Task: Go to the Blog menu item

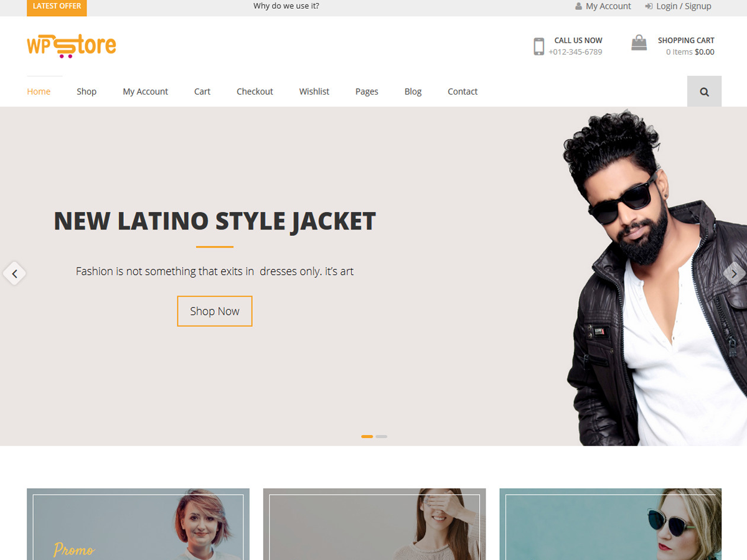Action: click(x=413, y=91)
